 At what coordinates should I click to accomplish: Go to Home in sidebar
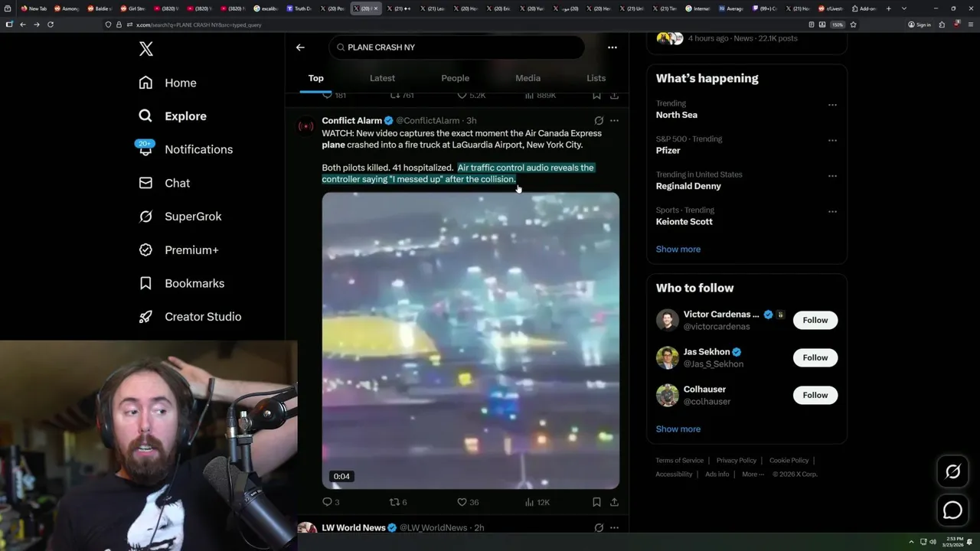[168, 83]
